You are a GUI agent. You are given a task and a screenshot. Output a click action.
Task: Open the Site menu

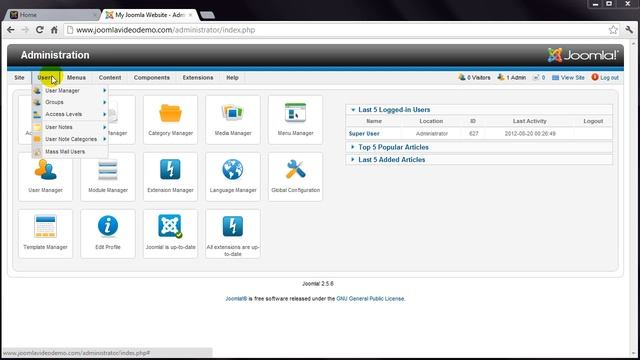point(19,78)
